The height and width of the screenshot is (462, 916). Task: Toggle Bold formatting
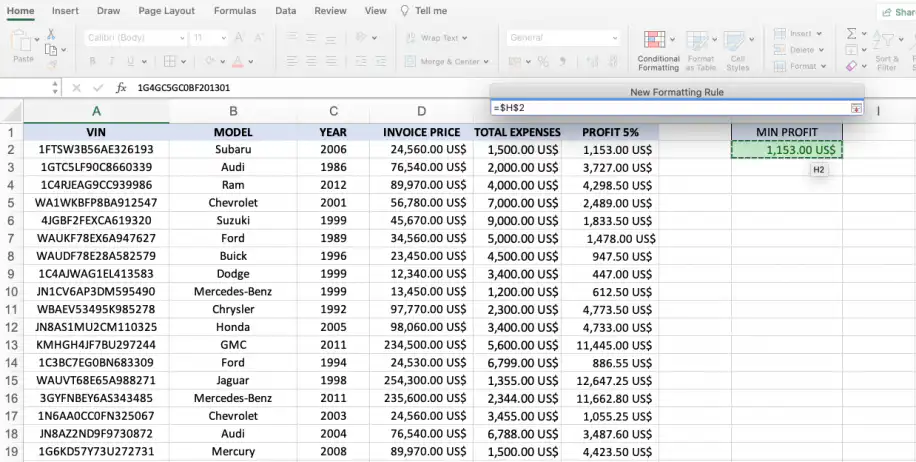point(92,61)
